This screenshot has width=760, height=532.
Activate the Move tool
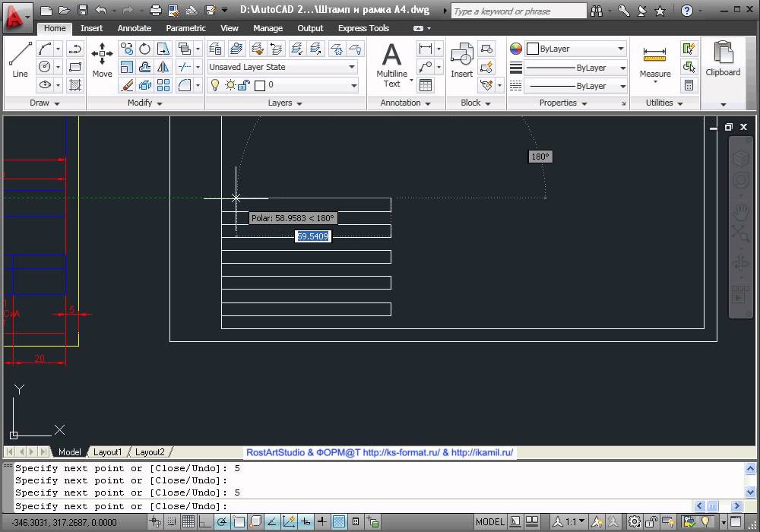coord(102,59)
